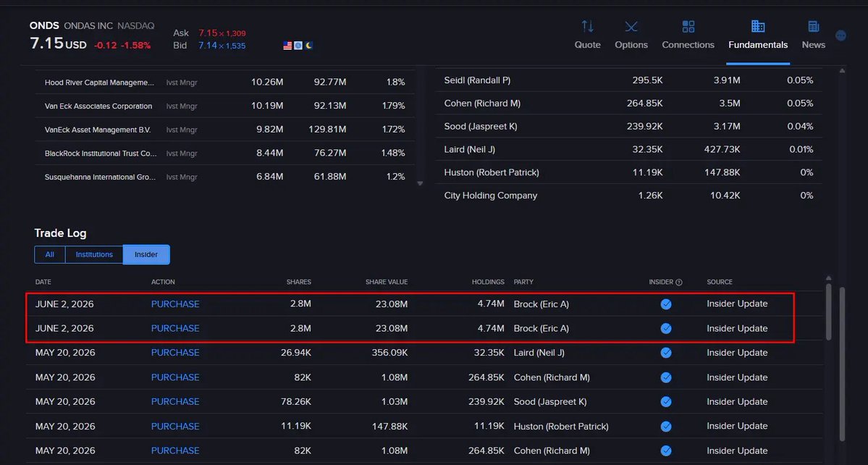This screenshot has height=465, width=868.
Task: Click the insider checkmark for Sood (Jaspreet K)
Action: [666, 402]
